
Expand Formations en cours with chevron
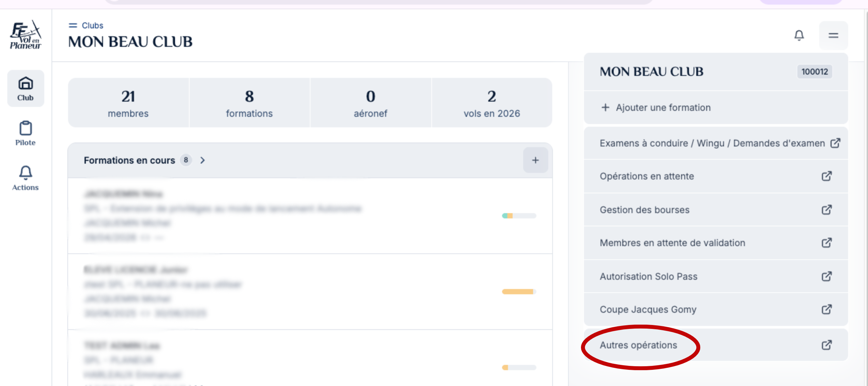pos(202,161)
